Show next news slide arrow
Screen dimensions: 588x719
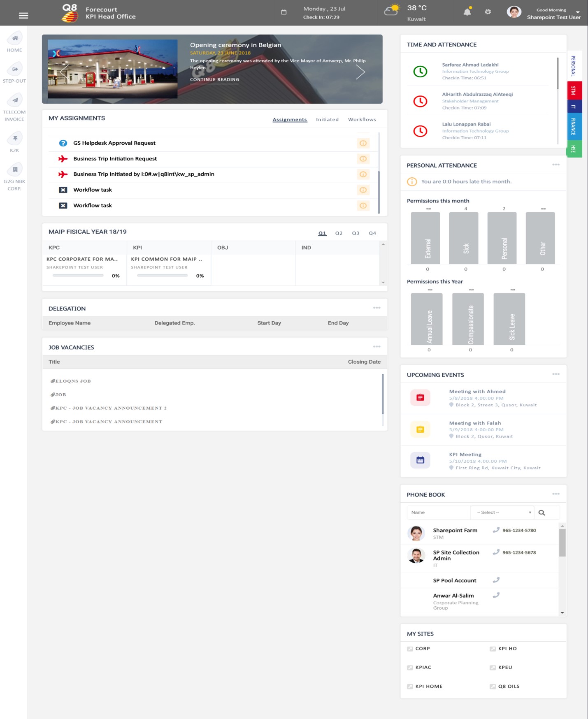click(360, 72)
